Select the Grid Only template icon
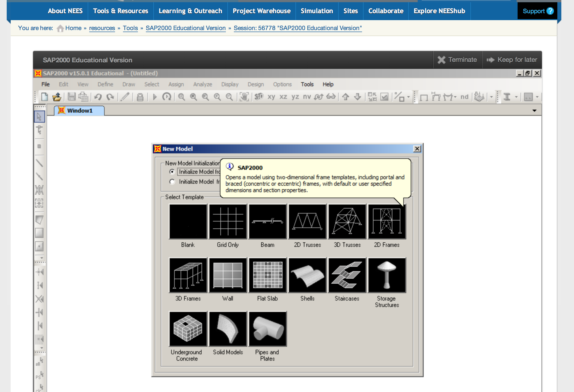Viewport: 574px width, 392px height. 227,222
